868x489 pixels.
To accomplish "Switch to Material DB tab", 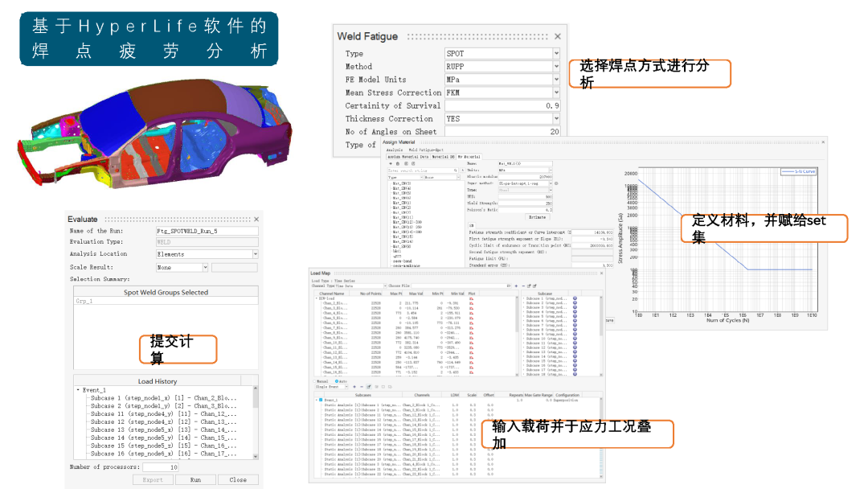I will coord(444,157).
